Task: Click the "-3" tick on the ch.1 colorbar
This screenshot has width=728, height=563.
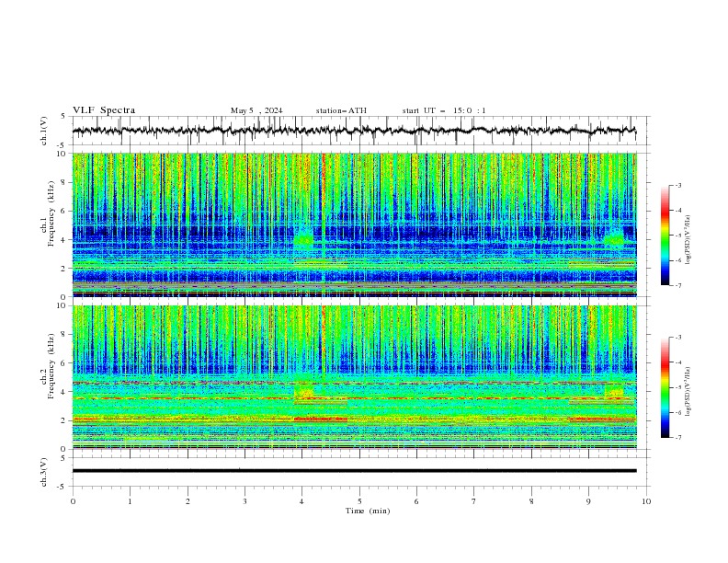Action: tap(678, 185)
